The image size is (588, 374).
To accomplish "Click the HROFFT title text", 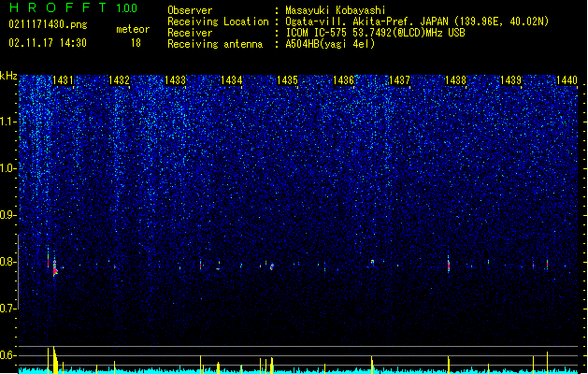I will coord(58,7).
